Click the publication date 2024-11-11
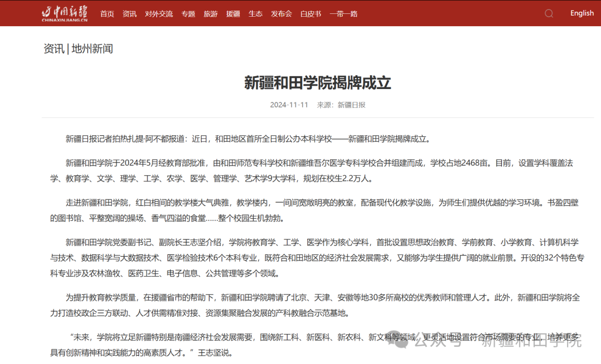601x364 pixels. tap(288, 104)
